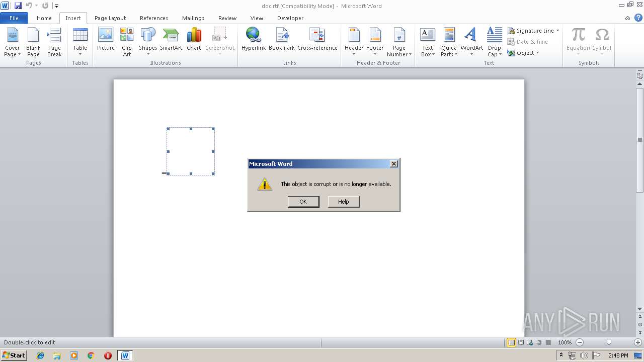This screenshot has width=644, height=362.
Task: Open the WordArt gallery
Action: 471,42
